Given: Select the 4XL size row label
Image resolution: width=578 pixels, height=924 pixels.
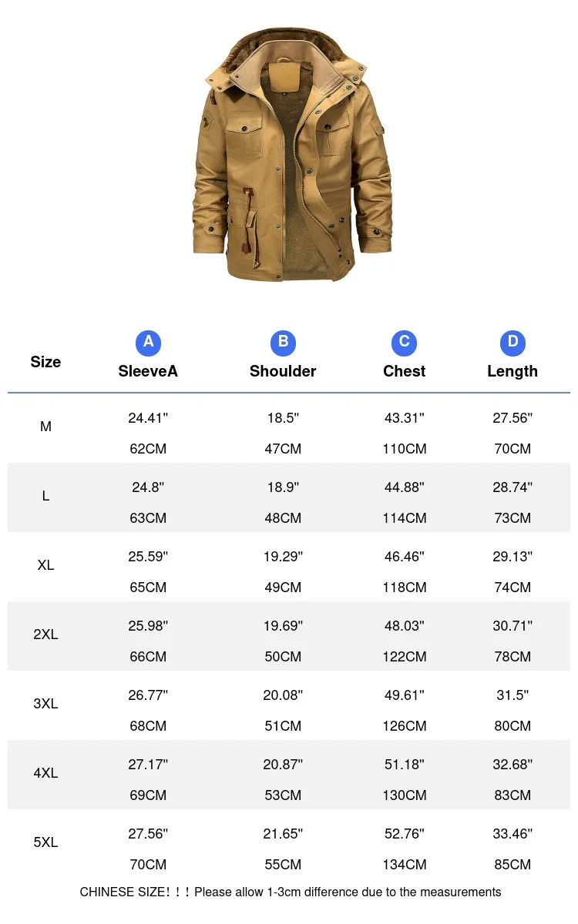Looking at the screenshot, I should [45, 773].
